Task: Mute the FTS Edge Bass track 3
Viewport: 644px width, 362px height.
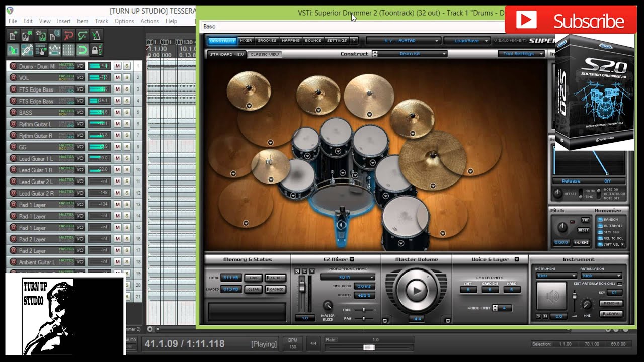Action: (117, 89)
